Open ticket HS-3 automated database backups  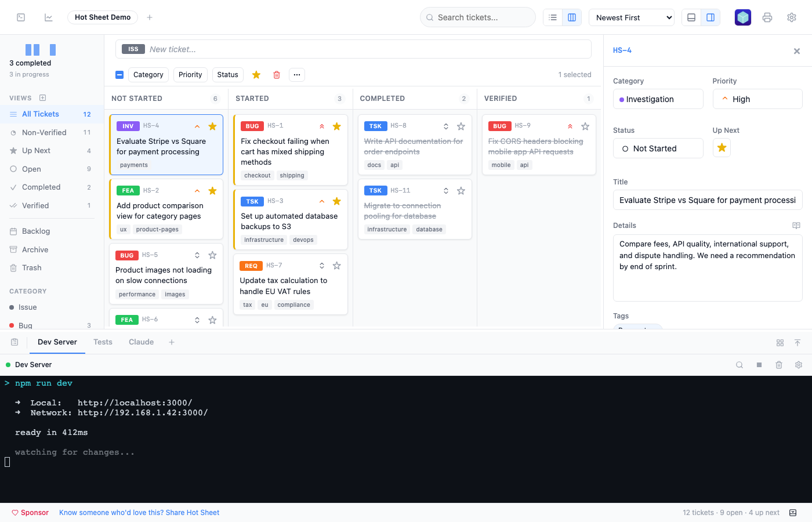[291, 220]
